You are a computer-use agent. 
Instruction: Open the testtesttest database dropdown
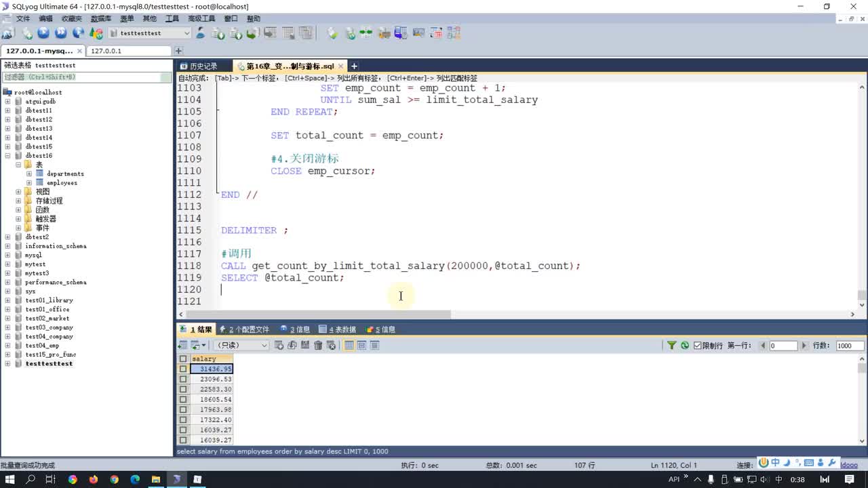tap(186, 33)
